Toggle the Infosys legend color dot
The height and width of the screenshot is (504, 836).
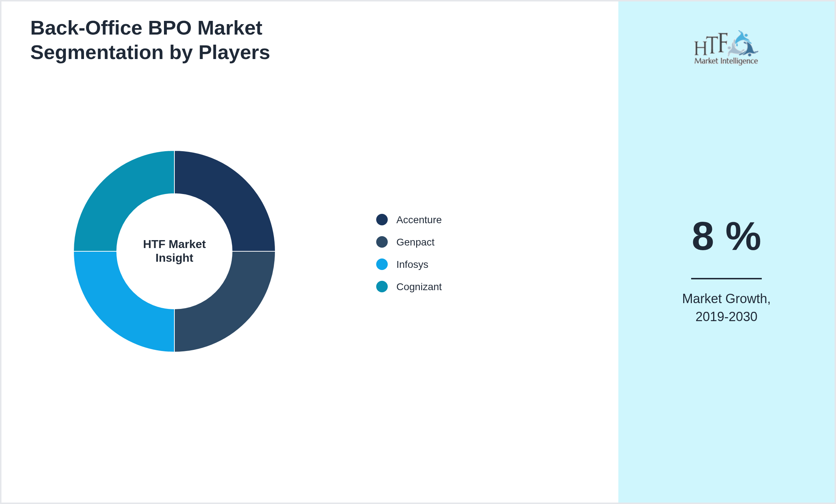382,264
